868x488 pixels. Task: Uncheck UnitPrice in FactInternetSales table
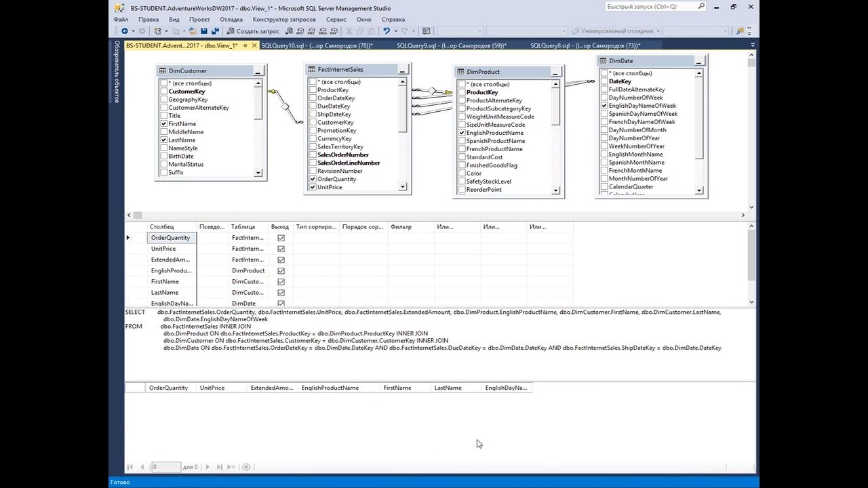tap(313, 188)
